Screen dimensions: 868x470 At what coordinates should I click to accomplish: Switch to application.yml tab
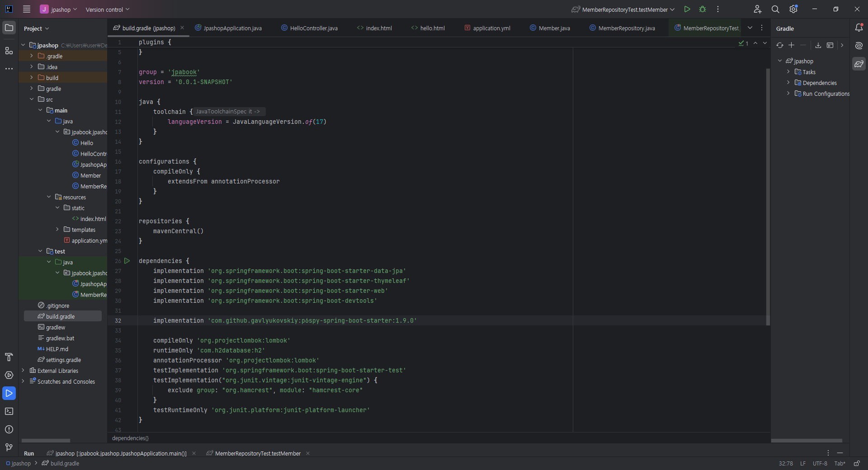[487, 28]
